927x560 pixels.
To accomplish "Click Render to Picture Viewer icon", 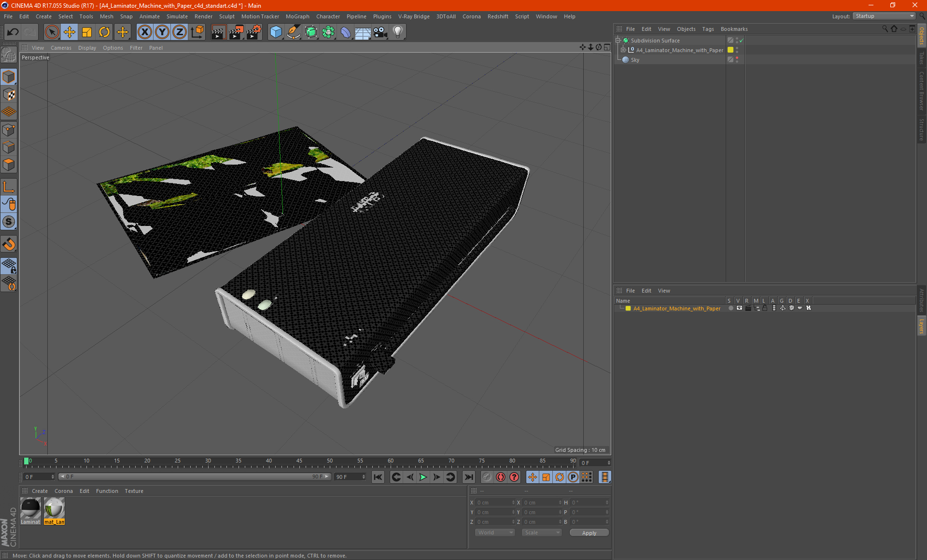I will (x=236, y=32).
